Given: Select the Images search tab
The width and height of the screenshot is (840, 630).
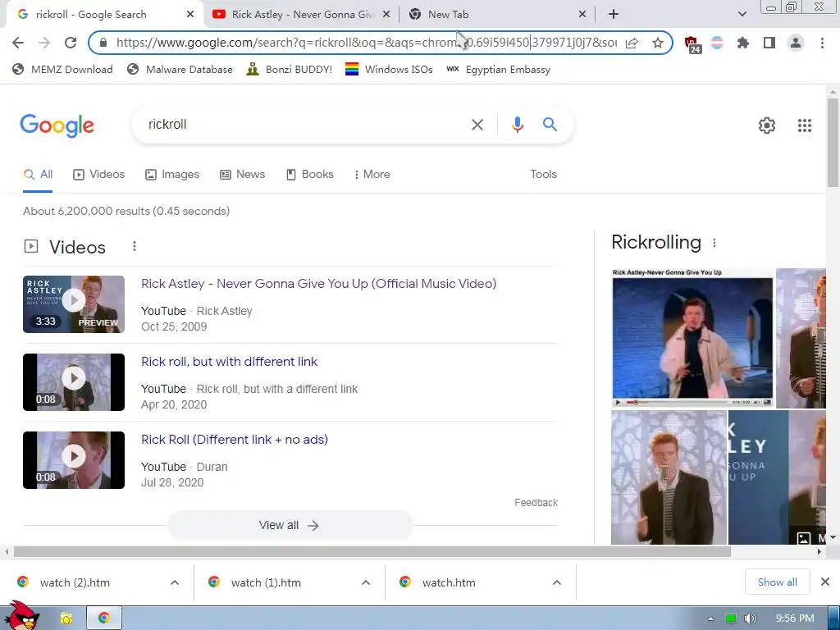Looking at the screenshot, I should point(172,174).
